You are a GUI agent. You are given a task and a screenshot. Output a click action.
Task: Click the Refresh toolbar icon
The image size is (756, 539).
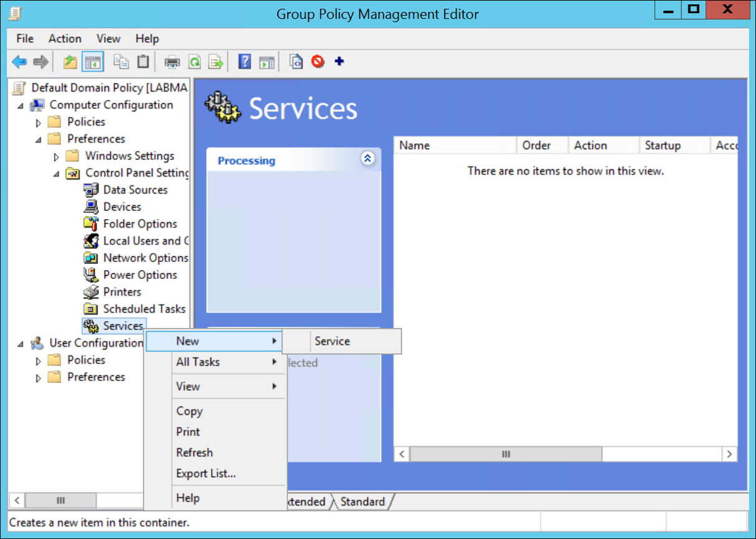(195, 62)
